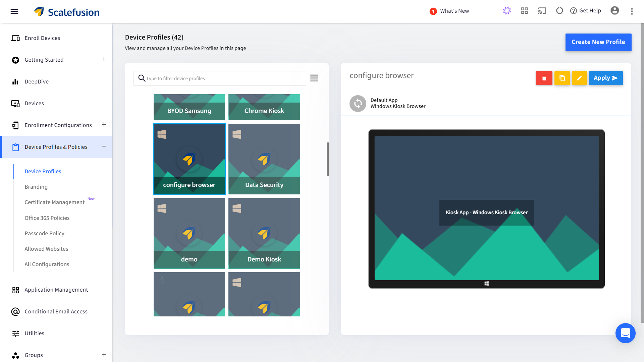Select Demo Kiosk profile card

[x=264, y=233]
